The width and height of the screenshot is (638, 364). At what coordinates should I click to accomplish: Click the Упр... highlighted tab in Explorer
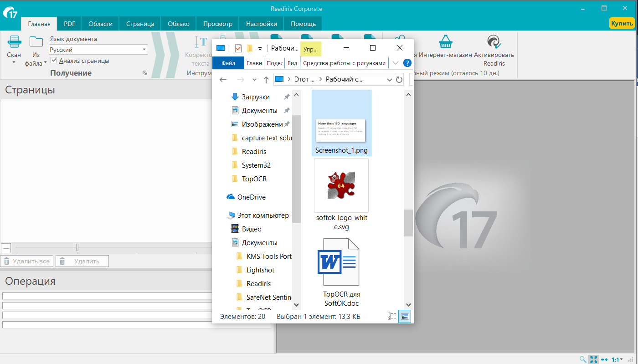(311, 49)
